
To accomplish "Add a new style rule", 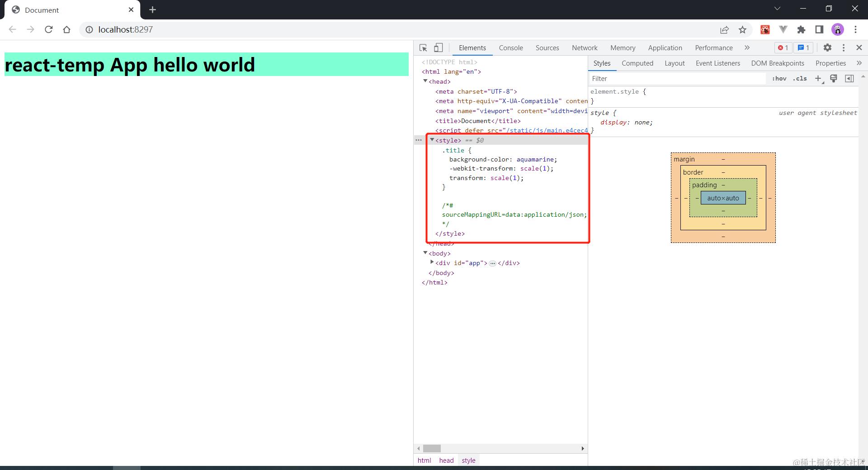I will click(818, 79).
